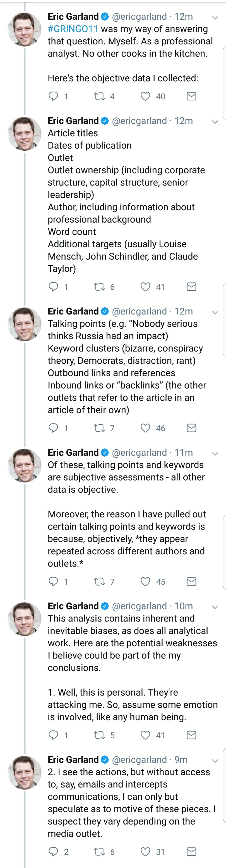This screenshot has width=226, height=868.
Task: Open @ericgarland handle on the 10m tweet
Action: 139,606
